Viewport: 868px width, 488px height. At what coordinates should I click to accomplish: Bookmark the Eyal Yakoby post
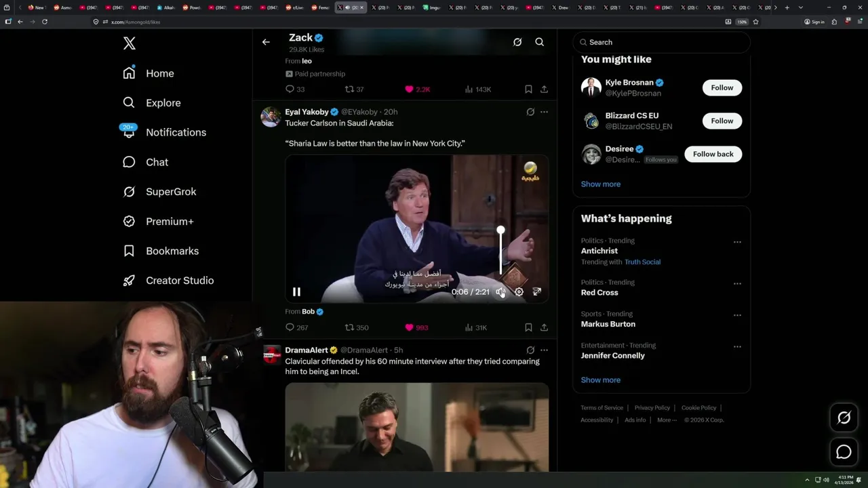click(528, 327)
